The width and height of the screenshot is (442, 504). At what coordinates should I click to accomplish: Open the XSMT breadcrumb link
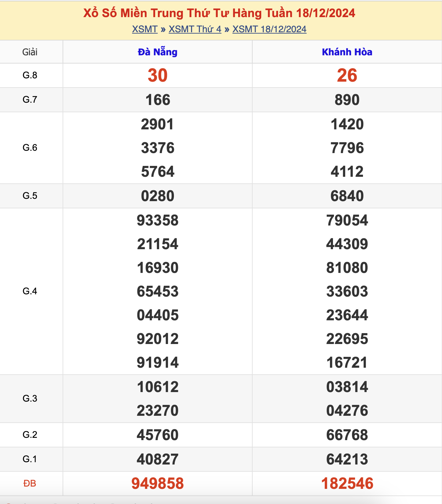click(x=145, y=29)
